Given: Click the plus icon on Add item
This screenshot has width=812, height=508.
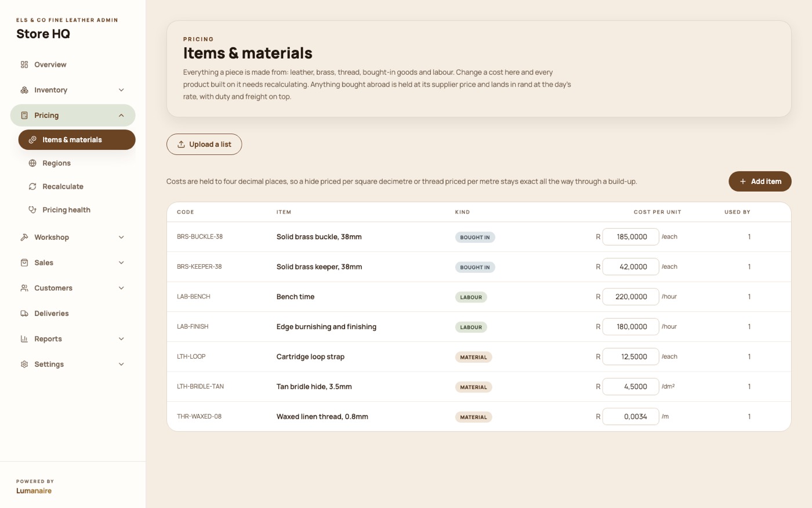Looking at the screenshot, I should coord(742,181).
